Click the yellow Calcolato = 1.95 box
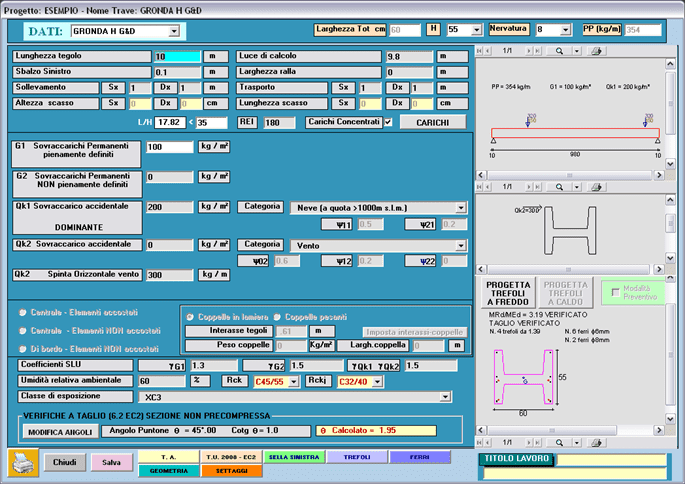Screen dimensions: 685x484 (x=376, y=431)
